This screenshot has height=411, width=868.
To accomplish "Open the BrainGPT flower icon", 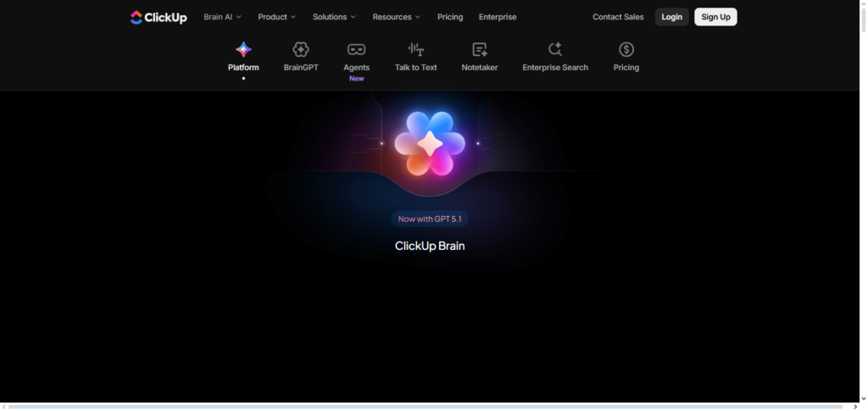I will 301,50.
